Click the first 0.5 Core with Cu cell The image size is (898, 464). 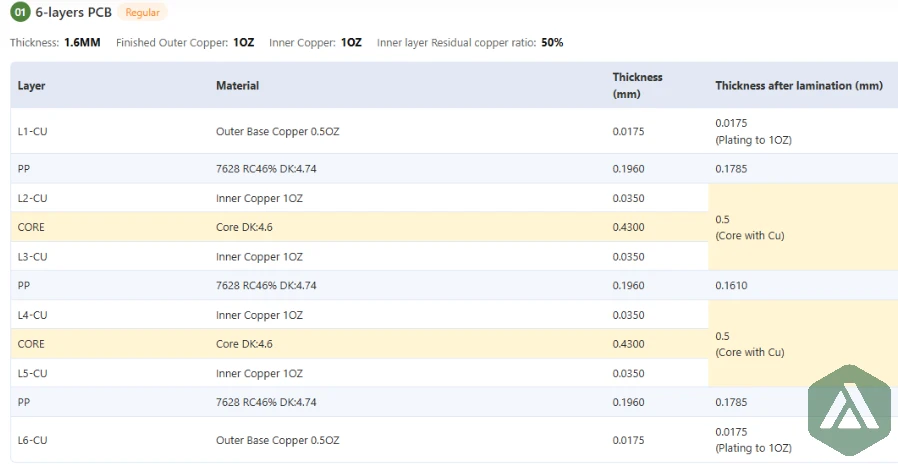[749, 227]
